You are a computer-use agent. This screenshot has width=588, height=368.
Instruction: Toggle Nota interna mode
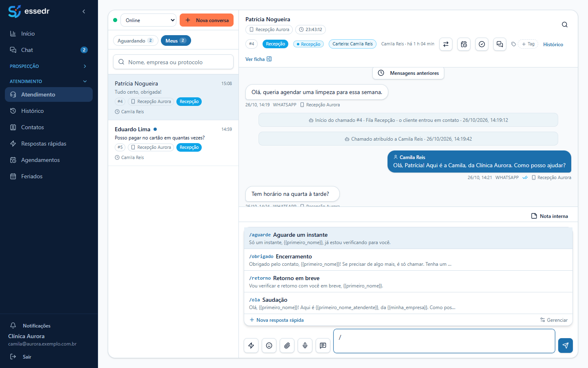tap(550, 216)
